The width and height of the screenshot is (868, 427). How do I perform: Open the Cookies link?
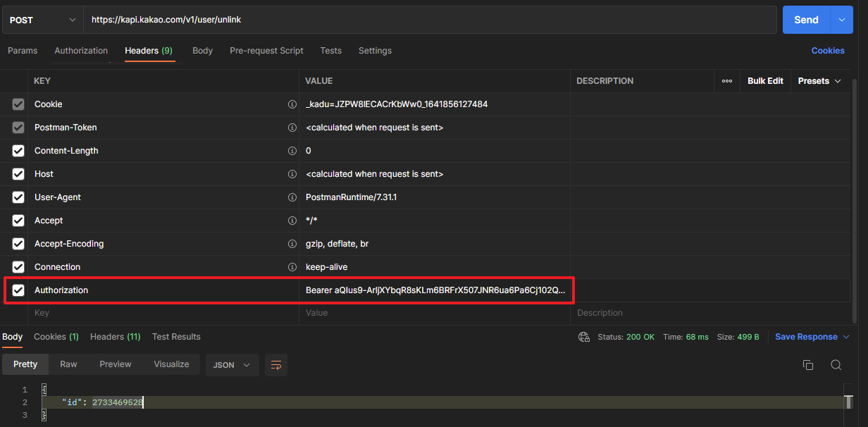[828, 51]
